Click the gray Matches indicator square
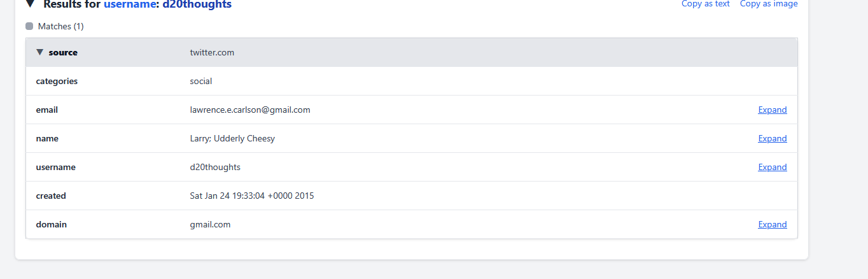Viewport: 868px width, 279px height. [x=29, y=26]
